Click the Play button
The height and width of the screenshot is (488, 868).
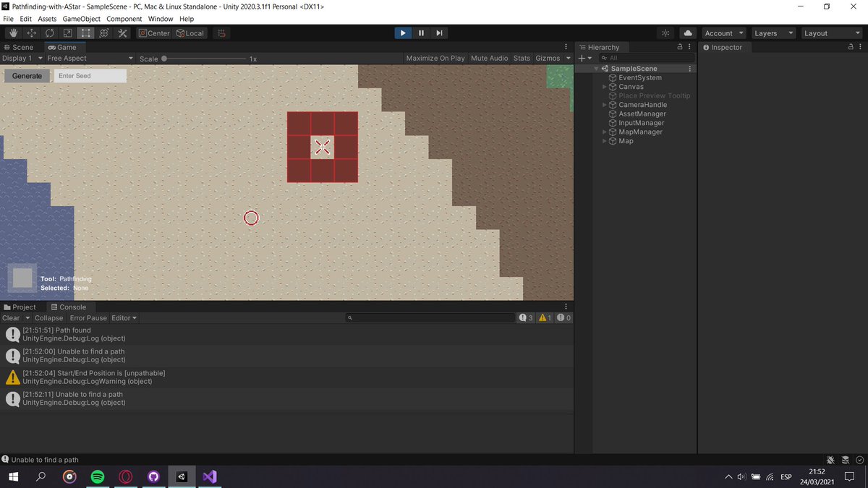click(403, 33)
